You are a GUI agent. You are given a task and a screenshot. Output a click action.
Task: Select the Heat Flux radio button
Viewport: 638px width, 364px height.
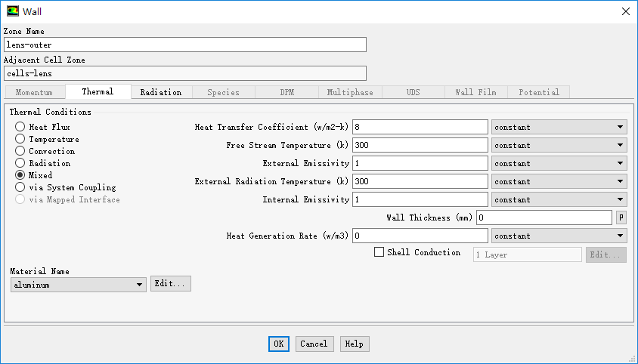point(20,127)
